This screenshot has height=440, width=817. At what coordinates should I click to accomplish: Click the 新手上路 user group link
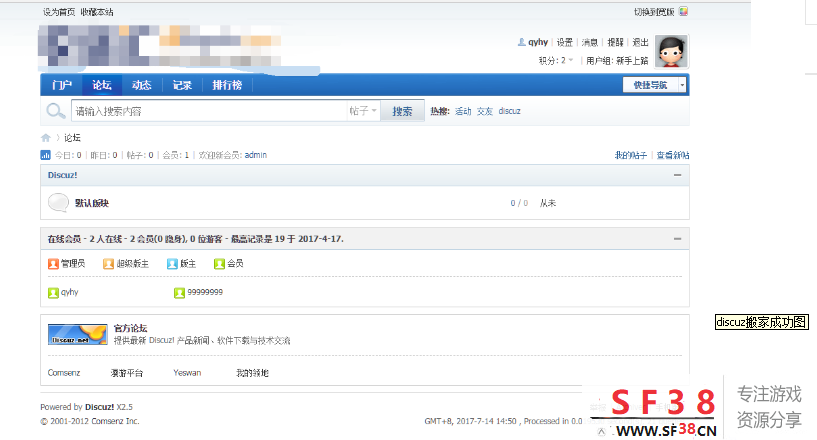632,60
